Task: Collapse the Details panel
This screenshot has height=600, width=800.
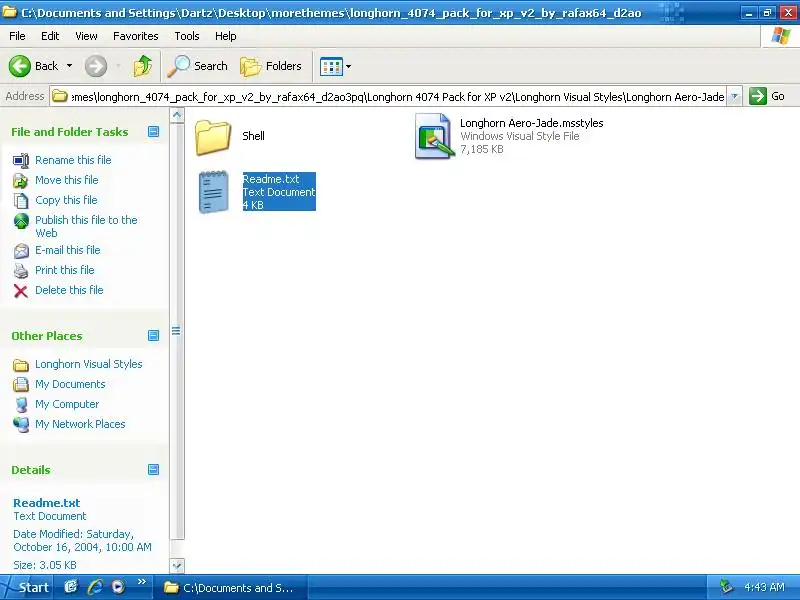Action: [x=153, y=469]
